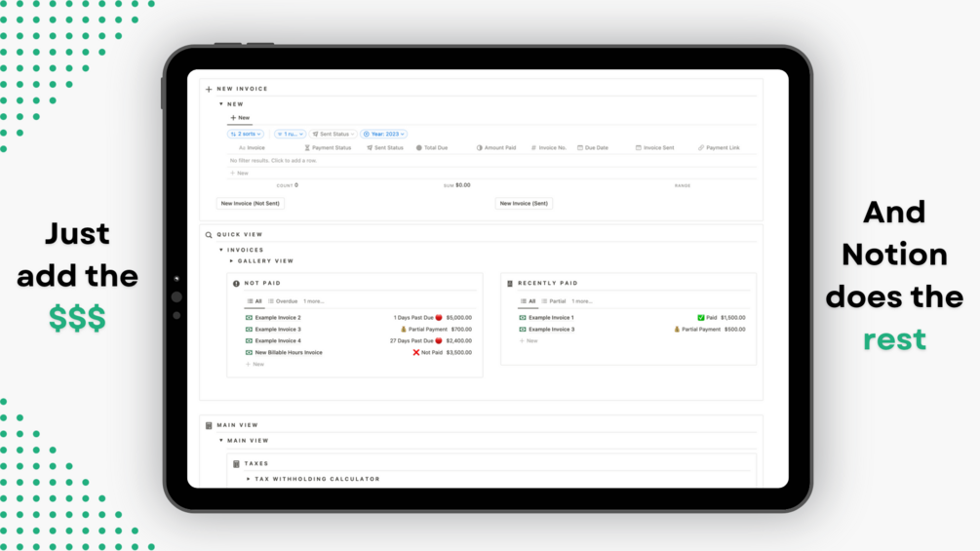Click the red dot next to 27 Days Past Due

click(439, 341)
